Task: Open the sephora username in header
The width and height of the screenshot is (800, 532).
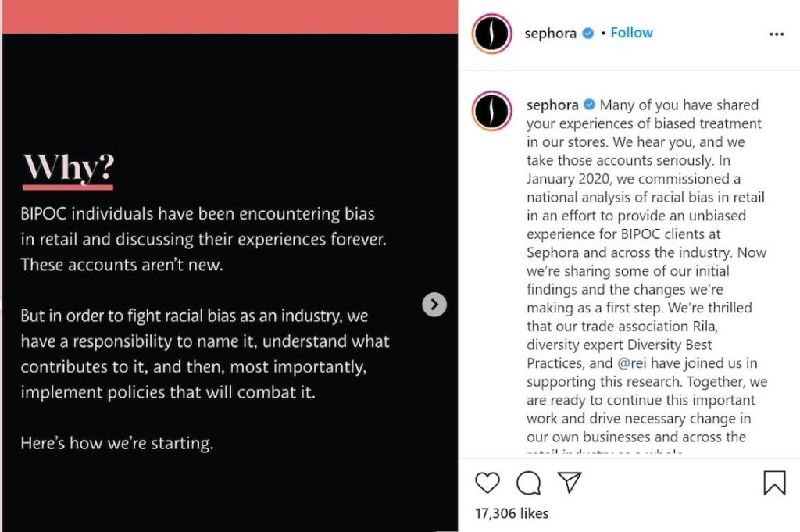Action: click(551, 34)
